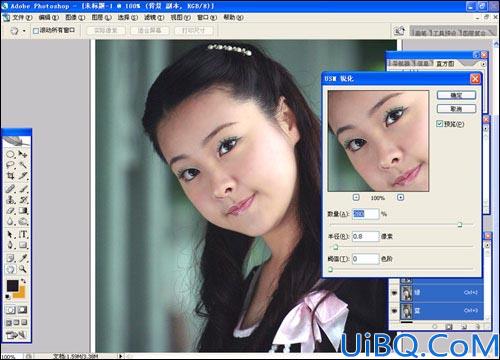Click Jump to ImageReady icon
The height and width of the screenshot is (360, 500).
(16, 335)
